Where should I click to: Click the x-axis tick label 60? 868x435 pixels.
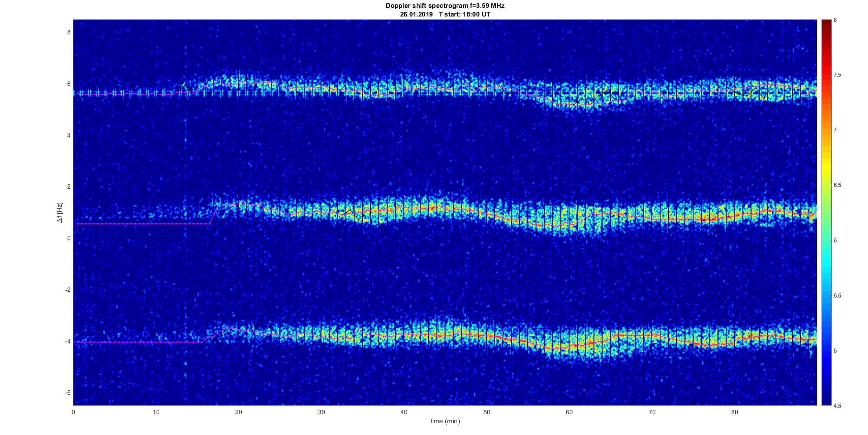(569, 412)
